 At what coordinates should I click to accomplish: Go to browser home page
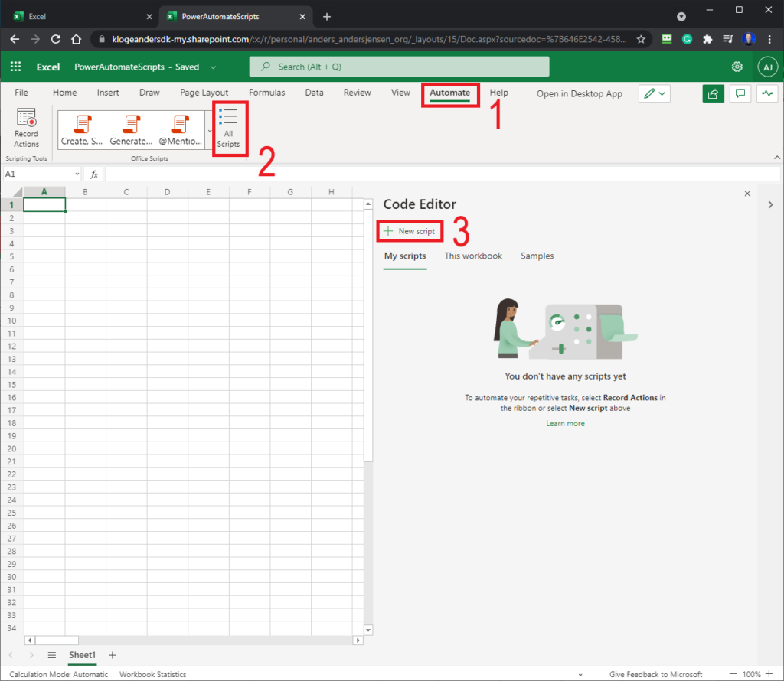click(76, 39)
